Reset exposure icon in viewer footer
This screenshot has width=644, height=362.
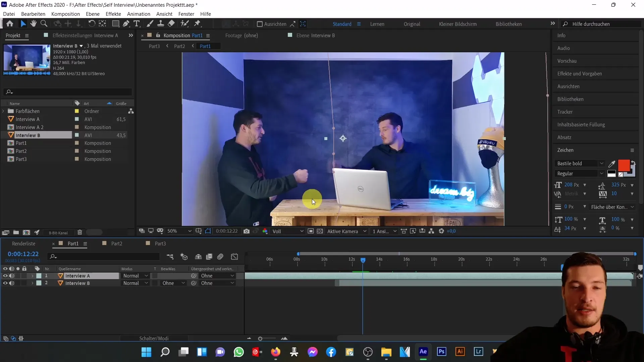pyautogui.click(x=441, y=231)
